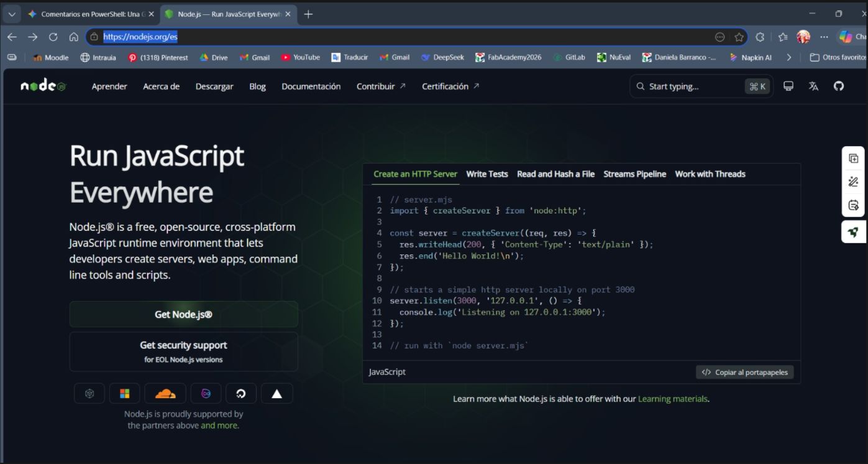The width and height of the screenshot is (868, 464).
Task: Go forward with the browser forward arrow
Action: (x=32, y=37)
